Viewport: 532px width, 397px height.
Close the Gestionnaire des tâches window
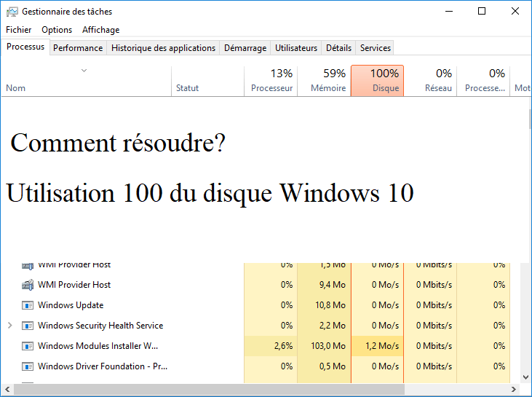[515, 11]
